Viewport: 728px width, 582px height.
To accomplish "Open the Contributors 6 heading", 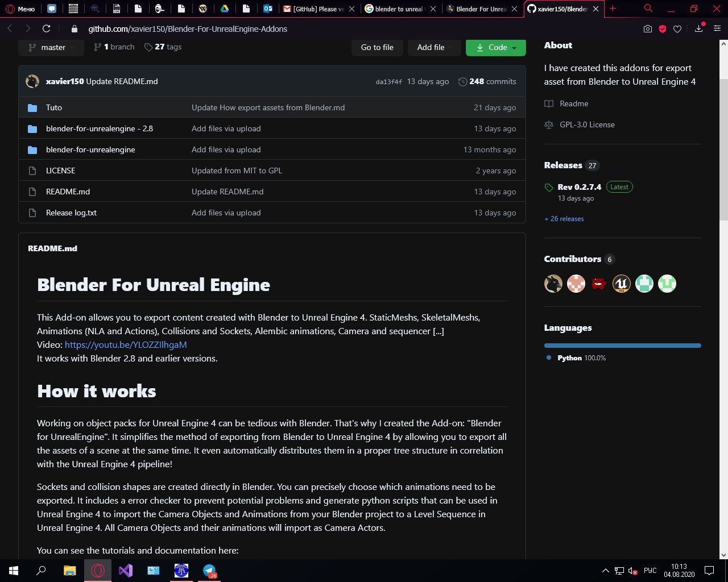I will click(580, 259).
